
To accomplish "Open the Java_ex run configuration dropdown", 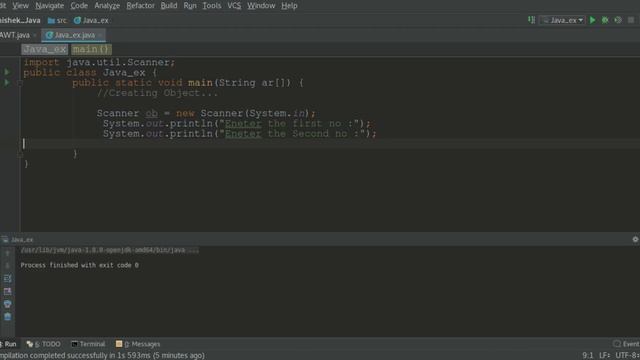I will (563, 20).
